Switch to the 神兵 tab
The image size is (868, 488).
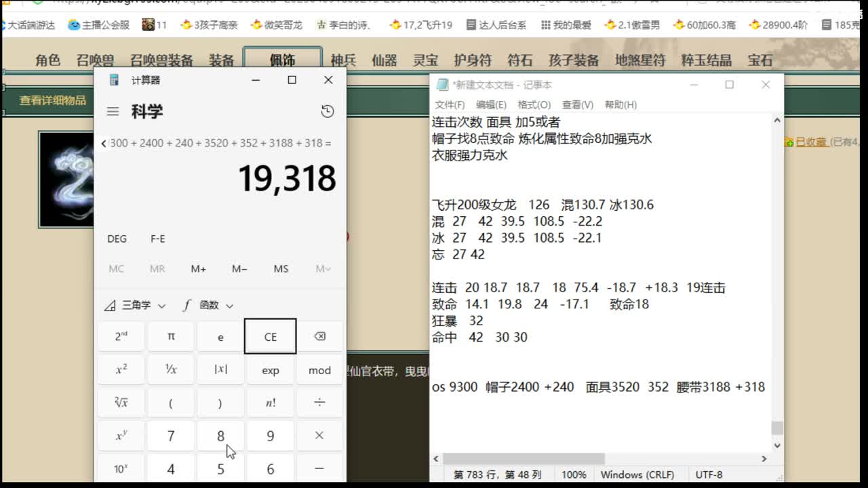343,60
